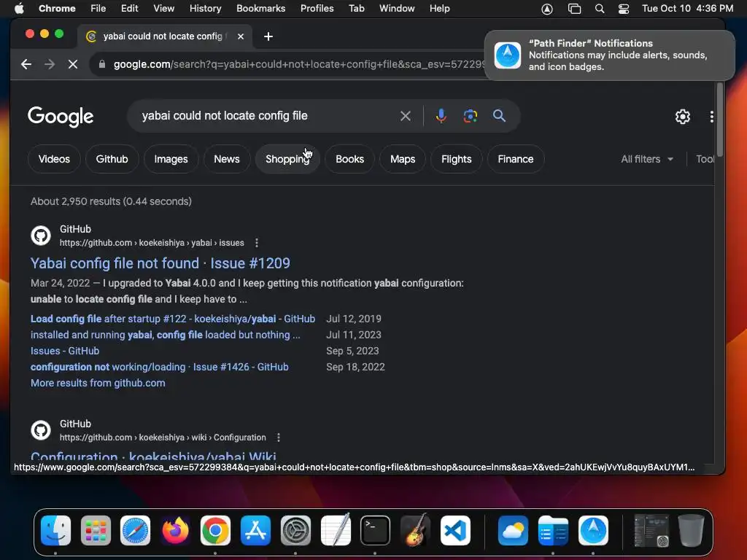This screenshot has height=560, width=747.
Task: Click GitHub favicon of first result
Action: point(41,236)
